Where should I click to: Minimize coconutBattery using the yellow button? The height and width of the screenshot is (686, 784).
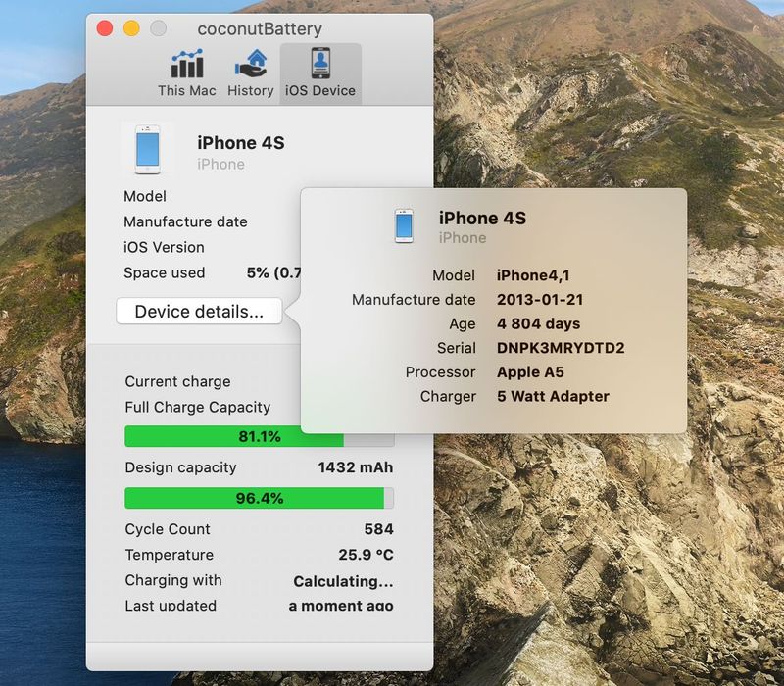click(x=131, y=28)
